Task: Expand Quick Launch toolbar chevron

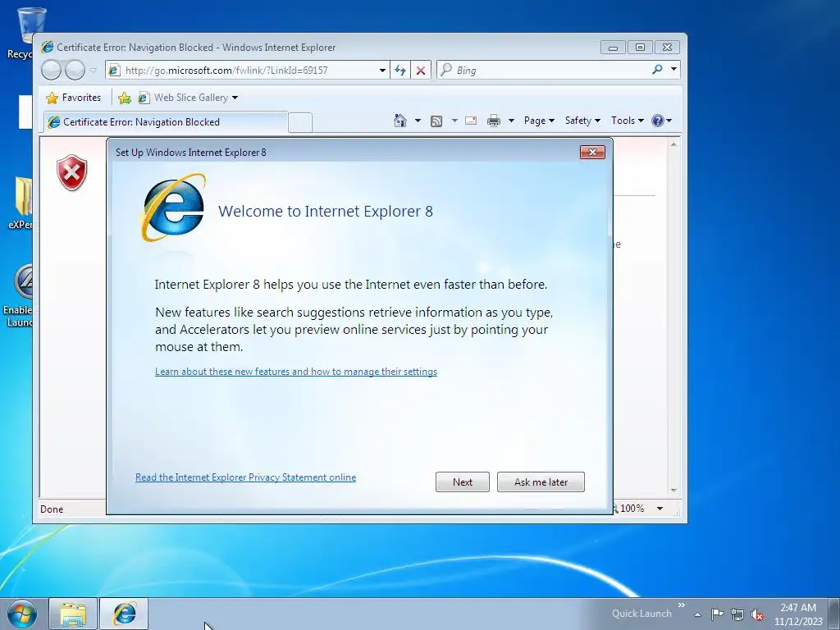Action: (682, 605)
